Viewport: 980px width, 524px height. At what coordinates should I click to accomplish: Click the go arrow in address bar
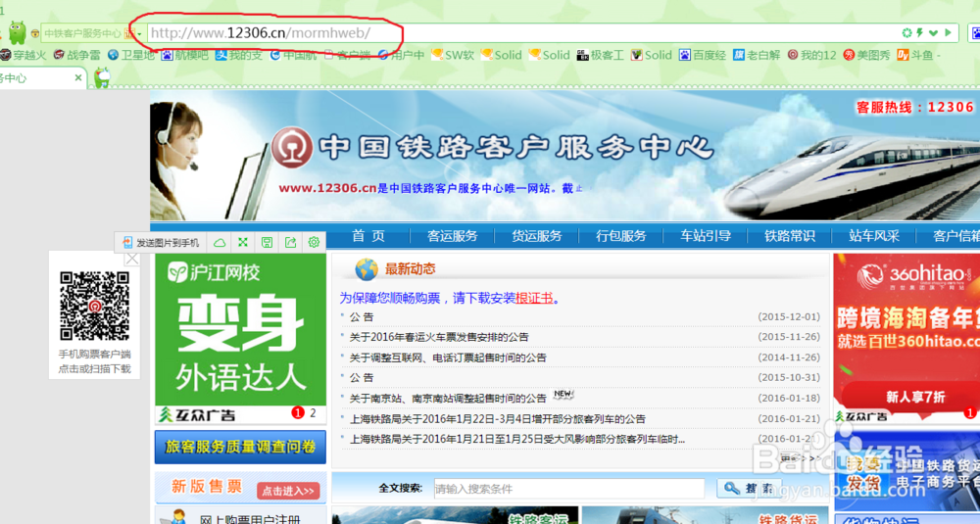(948, 32)
